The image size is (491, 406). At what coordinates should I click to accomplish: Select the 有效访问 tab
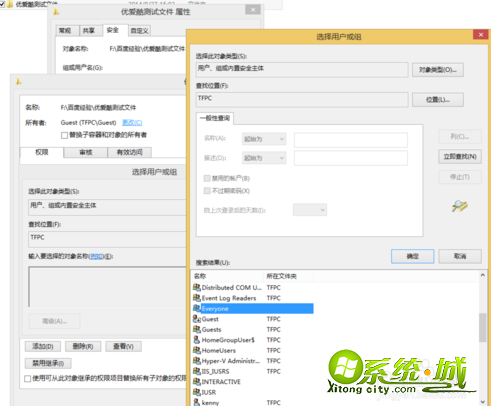pyautogui.click(x=130, y=152)
